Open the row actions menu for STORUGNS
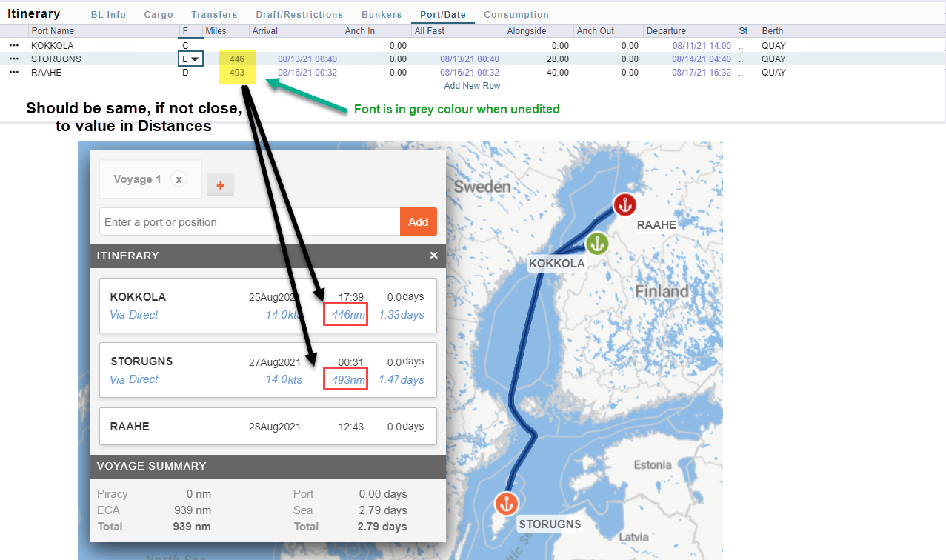946x560 pixels. 13,59
